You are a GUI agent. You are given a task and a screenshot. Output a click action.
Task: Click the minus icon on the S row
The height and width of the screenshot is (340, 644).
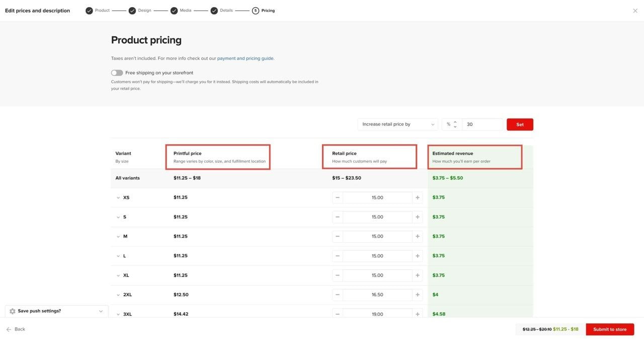tap(336, 216)
